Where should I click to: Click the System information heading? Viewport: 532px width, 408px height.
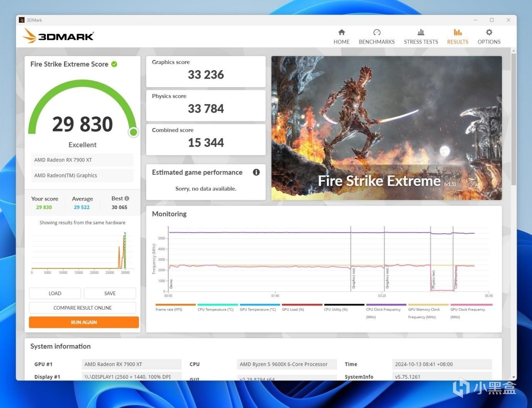[61, 346]
